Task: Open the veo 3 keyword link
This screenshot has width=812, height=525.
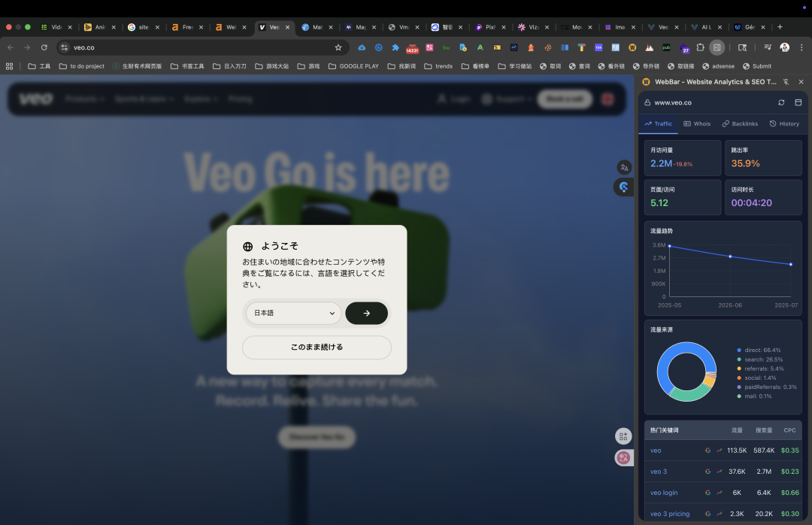Action: pos(658,472)
